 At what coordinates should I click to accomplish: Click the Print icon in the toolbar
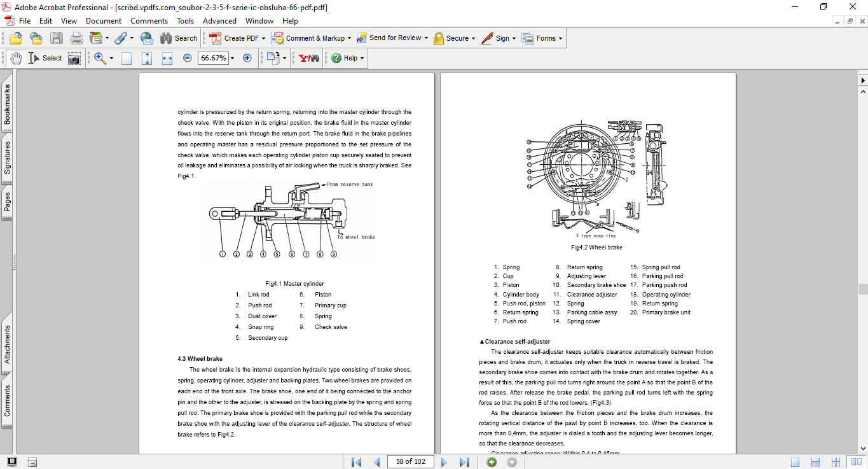click(x=76, y=38)
